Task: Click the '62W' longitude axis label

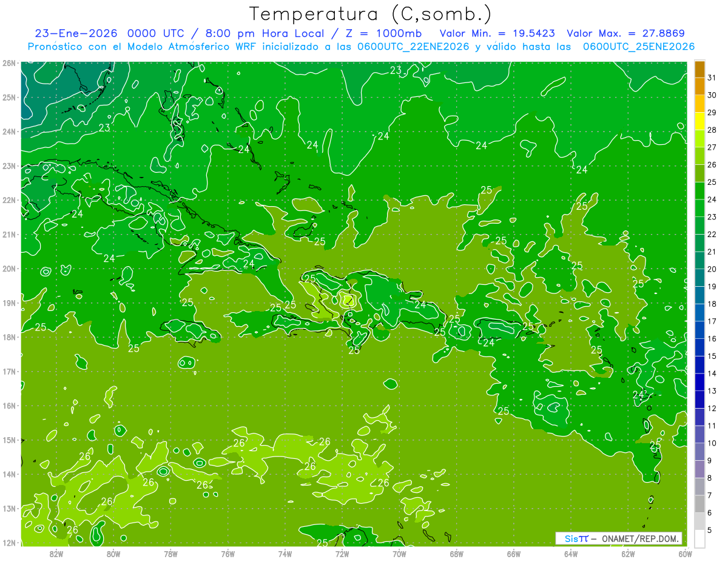Action: (627, 554)
